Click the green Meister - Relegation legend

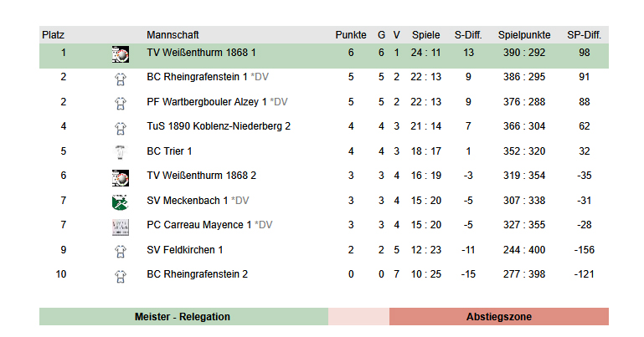(x=183, y=317)
